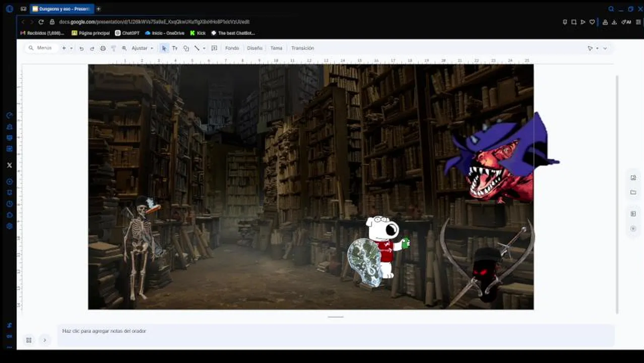Switch to Dungeons y eso tab
The image size is (644, 363).
(x=61, y=9)
